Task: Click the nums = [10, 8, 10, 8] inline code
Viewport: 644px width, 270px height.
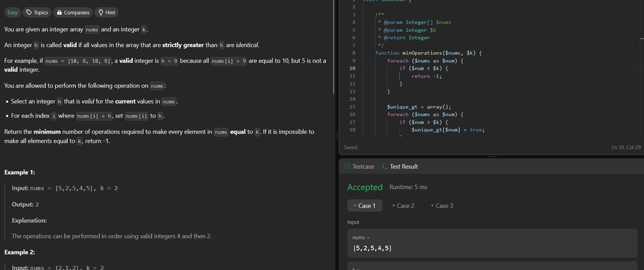Action: pos(78,61)
